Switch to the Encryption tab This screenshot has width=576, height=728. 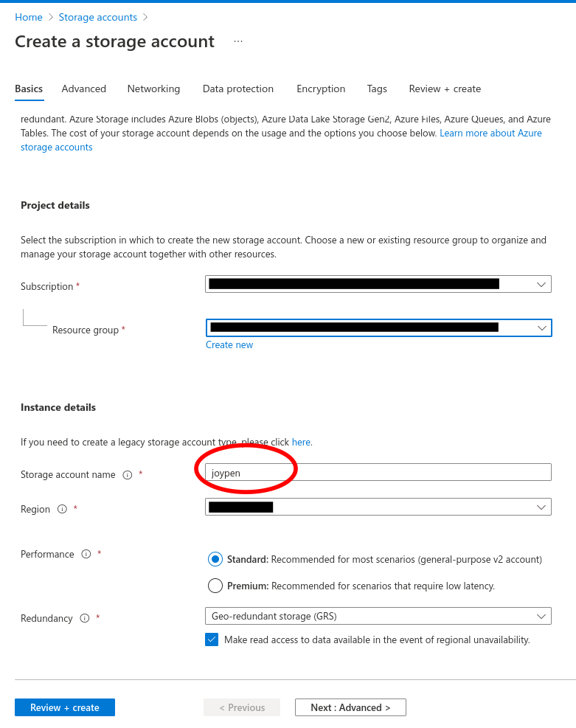click(x=321, y=89)
